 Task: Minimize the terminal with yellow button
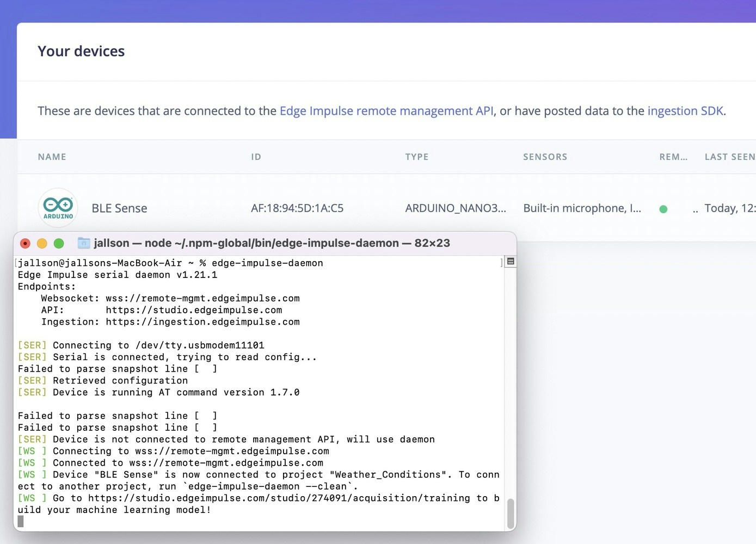pyautogui.click(x=42, y=243)
